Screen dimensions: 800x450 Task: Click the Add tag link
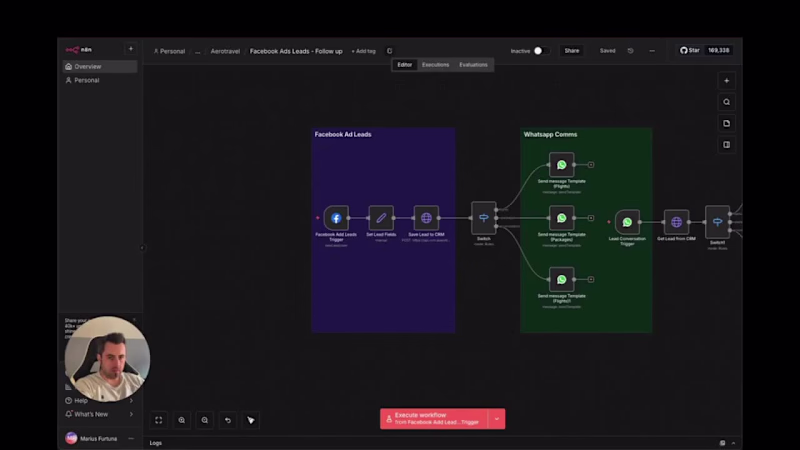pos(363,51)
